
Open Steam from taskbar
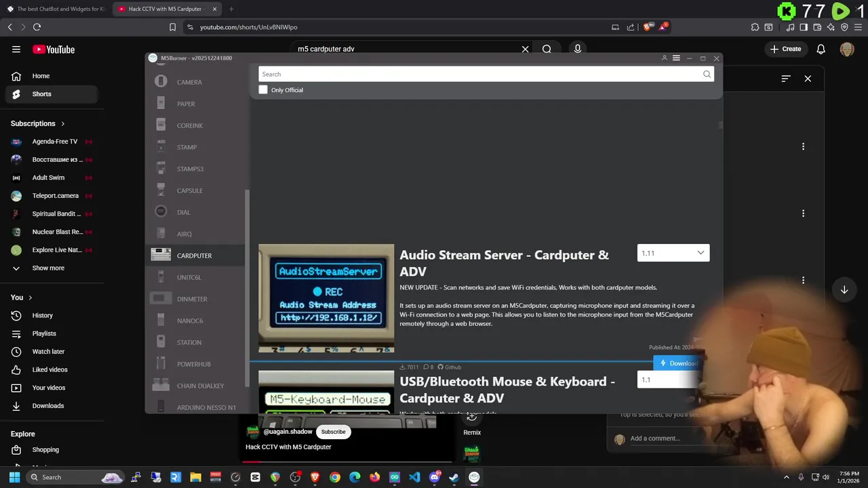(x=454, y=477)
